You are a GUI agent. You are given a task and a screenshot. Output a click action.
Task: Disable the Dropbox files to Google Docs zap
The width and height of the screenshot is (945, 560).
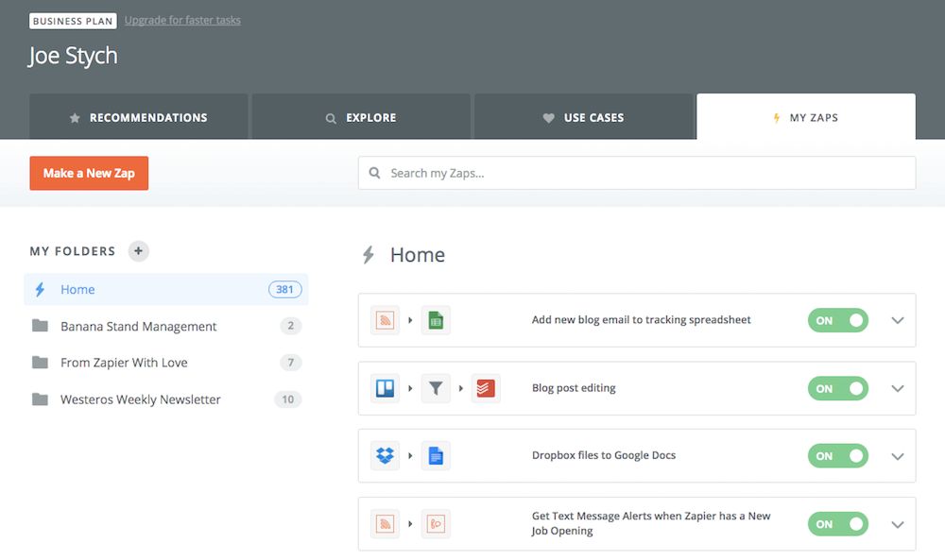(x=837, y=456)
